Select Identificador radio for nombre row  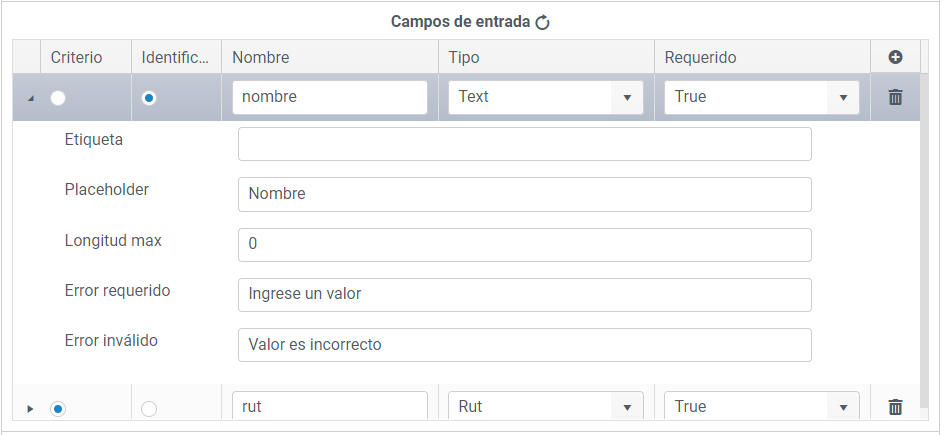[149, 97]
